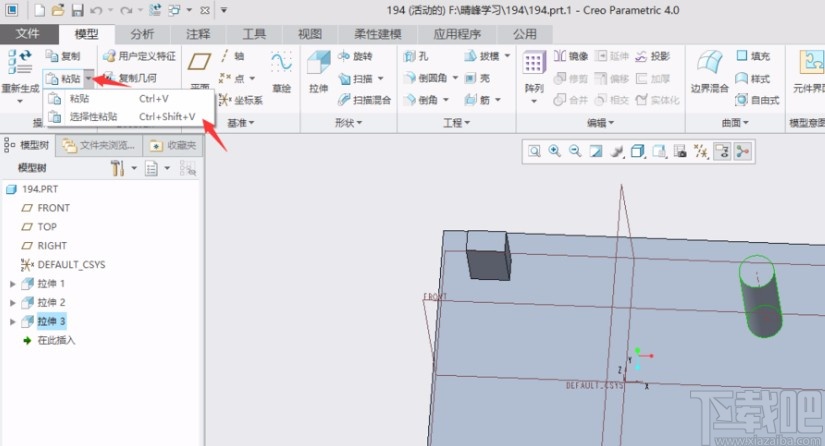Open the Sweep (扫描) dropdown arrow
Image resolution: width=825 pixels, height=446 pixels.
[x=380, y=78]
